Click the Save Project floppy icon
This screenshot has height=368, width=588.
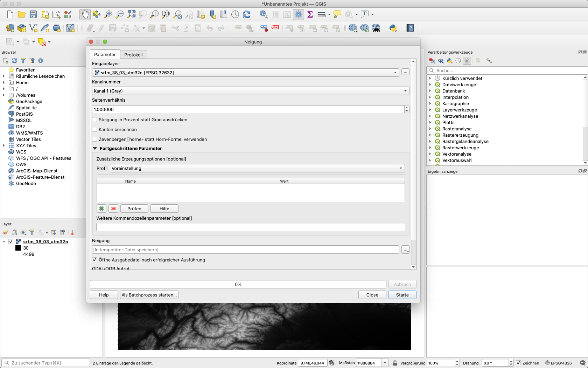point(33,14)
